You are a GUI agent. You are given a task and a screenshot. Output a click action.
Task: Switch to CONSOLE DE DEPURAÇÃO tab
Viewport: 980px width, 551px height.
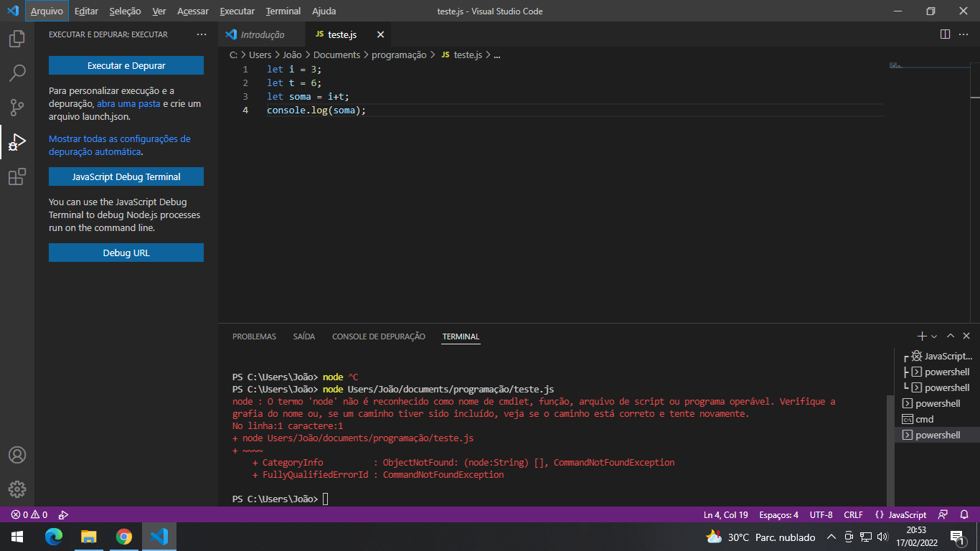[x=379, y=336]
